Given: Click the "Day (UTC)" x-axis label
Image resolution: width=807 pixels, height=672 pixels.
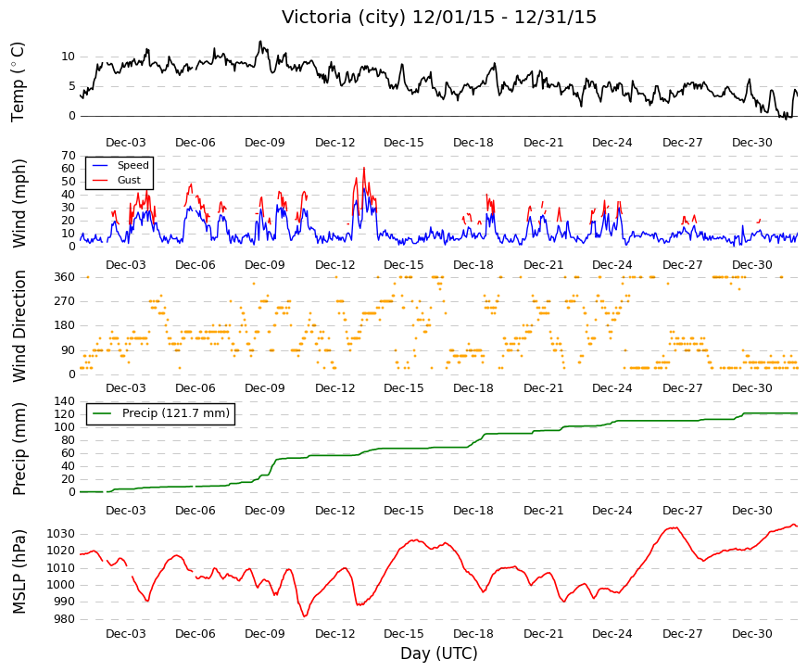Looking at the screenshot, I should pyautogui.click(x=439, y=653).
